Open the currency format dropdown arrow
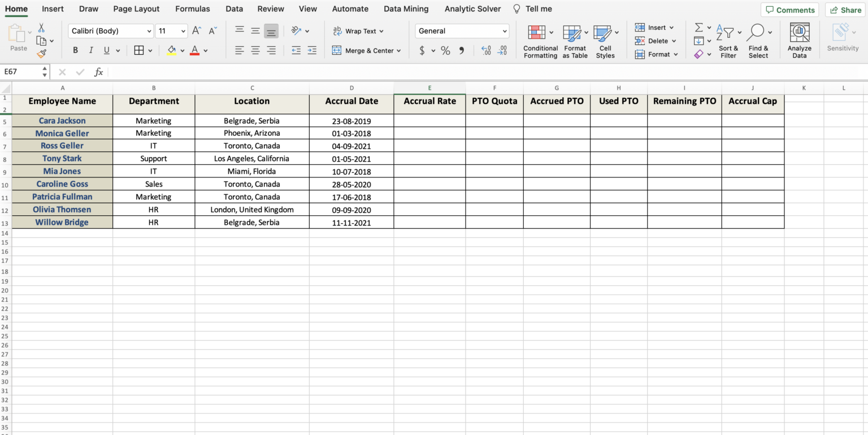This screenshot has width=868, height=435. [433, 51]
